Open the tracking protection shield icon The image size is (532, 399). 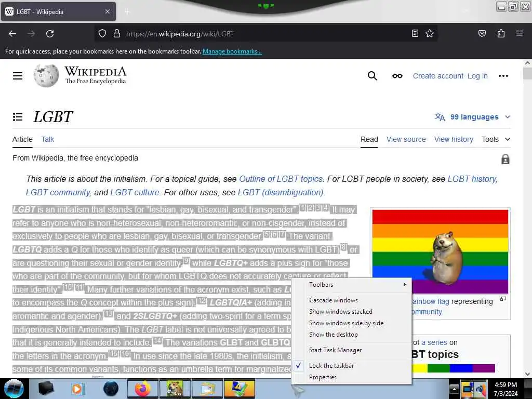[102, 34]
